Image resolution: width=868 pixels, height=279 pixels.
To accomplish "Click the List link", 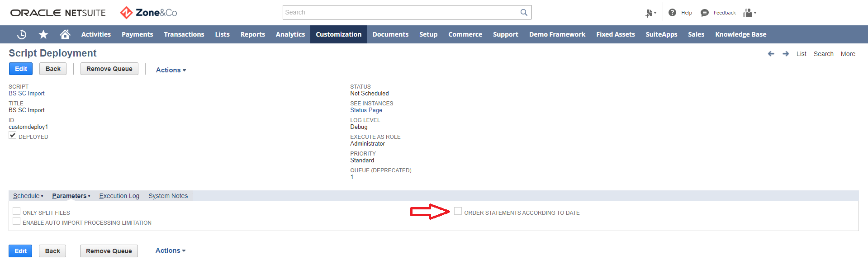I will (802, 54).
